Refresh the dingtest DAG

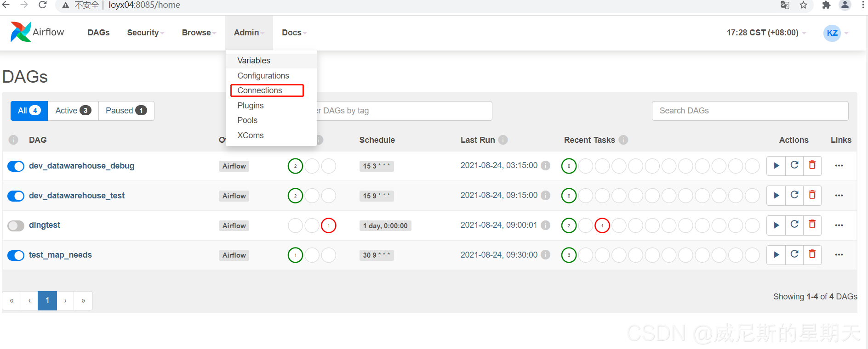[794, 225]
